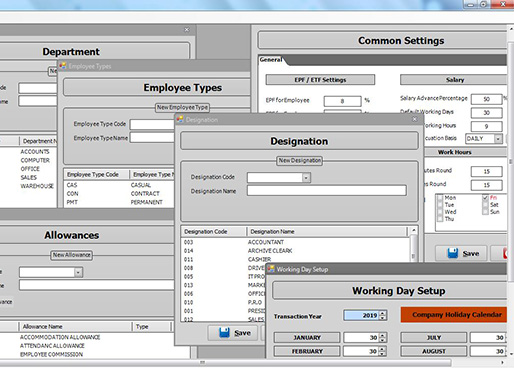This screenshot has width=514, height=368.
Task: Select designation code 010 P.R.O row
Action: [x=224, y=302]
